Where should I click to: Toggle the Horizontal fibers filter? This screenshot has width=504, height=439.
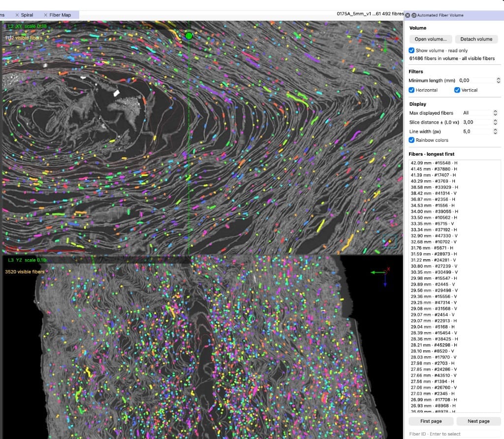(411, 90)
